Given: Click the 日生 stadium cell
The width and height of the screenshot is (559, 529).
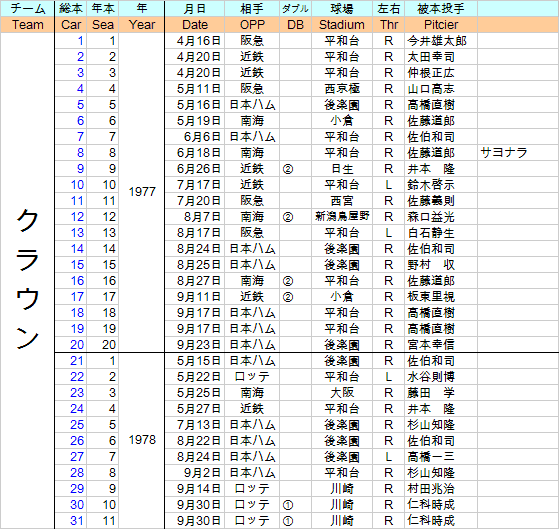Looking at the screenshot, I should (x=342, y=169).
